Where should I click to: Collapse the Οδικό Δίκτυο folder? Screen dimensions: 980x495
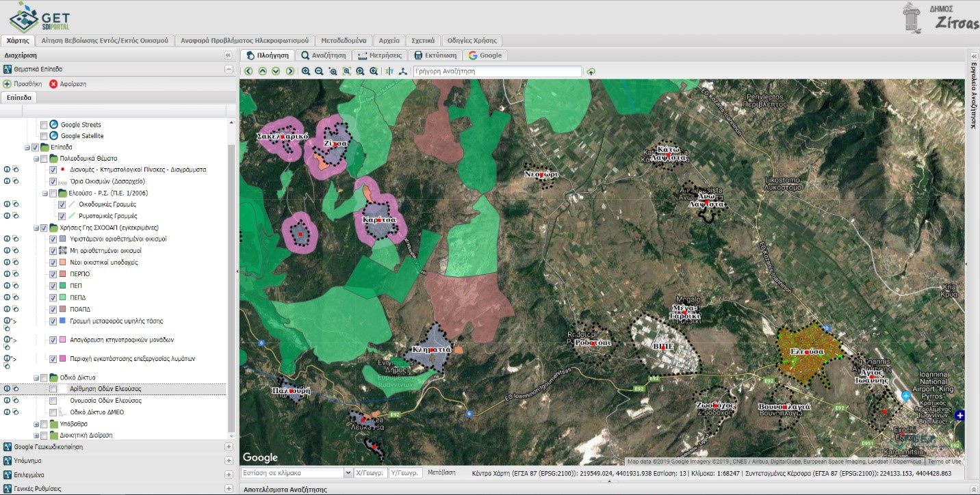click(x=36, y=377)
